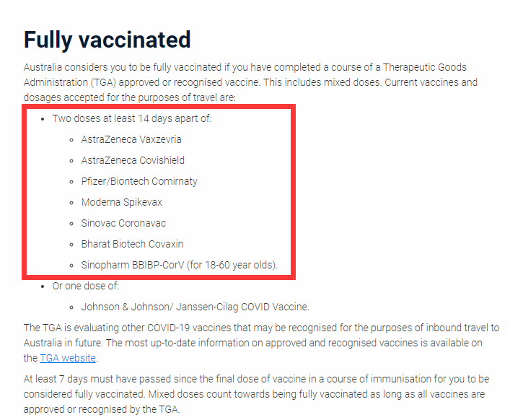
Task: Click the Bharat Biotech Covaxin entry
Action: (x=132, y=244)
